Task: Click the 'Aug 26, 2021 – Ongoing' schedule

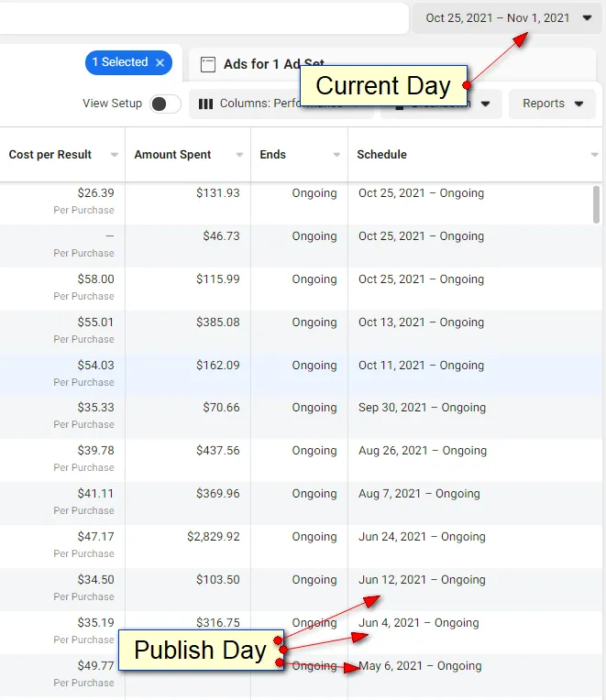Action: coord(423,451)
